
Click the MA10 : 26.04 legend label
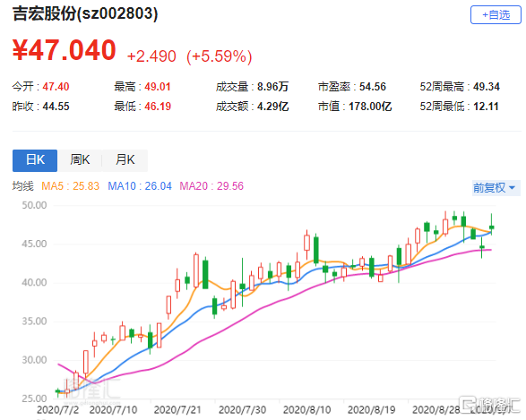(140, 186)
